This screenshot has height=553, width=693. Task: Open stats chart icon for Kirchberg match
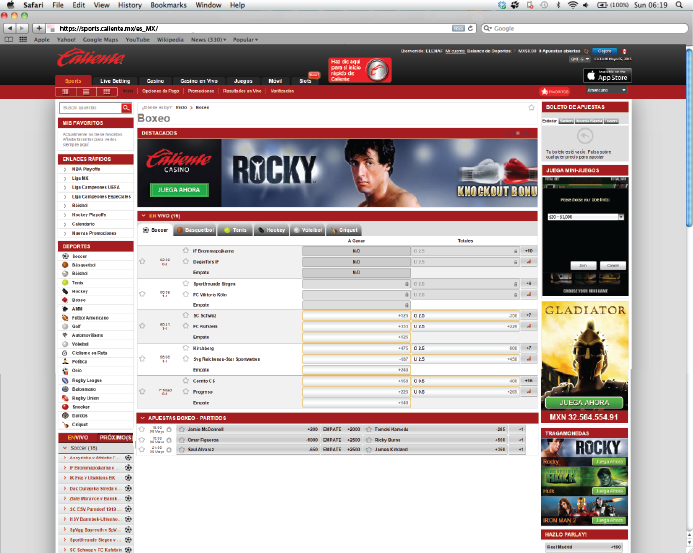point(529,359)
